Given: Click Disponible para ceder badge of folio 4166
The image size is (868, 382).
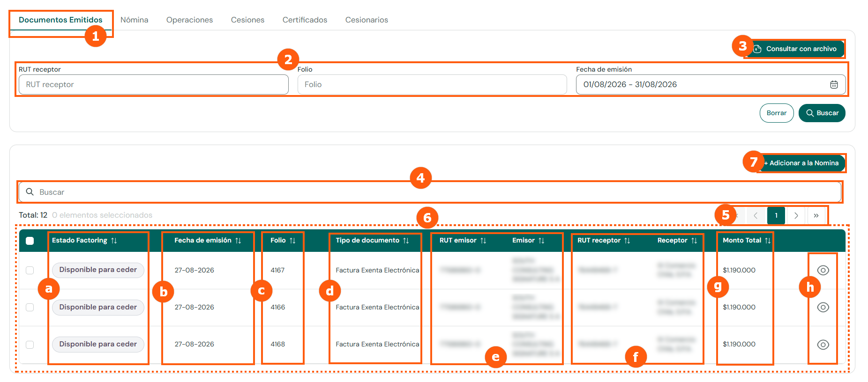Looking at the screenshot, I should (98, 307).
